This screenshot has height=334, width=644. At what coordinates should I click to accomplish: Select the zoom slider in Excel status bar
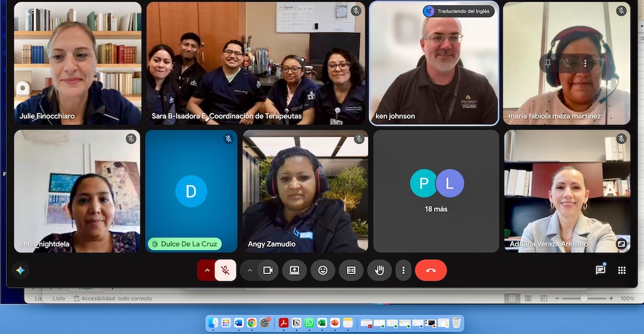click(583, 299)
